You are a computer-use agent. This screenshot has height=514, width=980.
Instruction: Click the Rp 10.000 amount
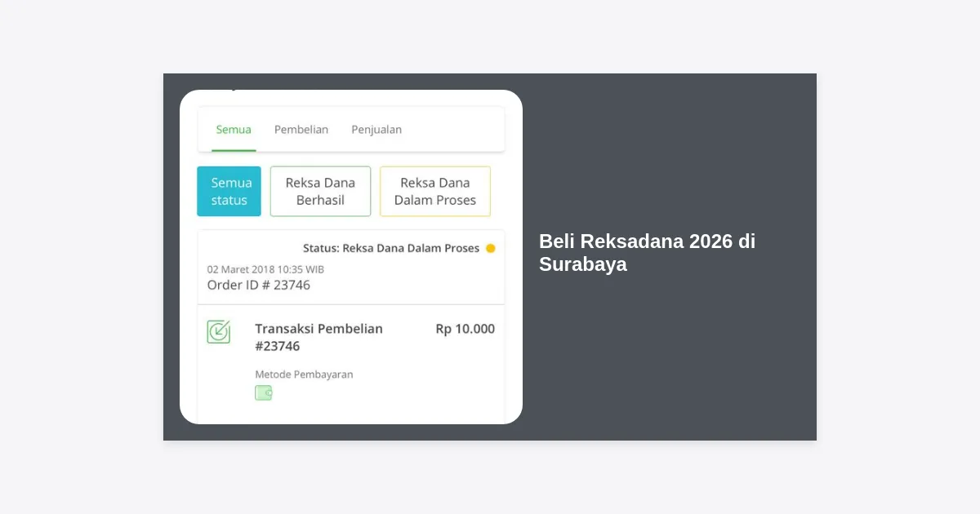[465, 329]
